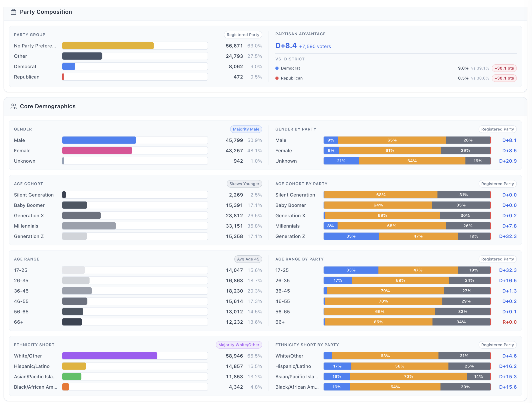Viewport: 532px width, 403px height.
Task: Click the Majority White/Other badge
Action: coord(239,345)
